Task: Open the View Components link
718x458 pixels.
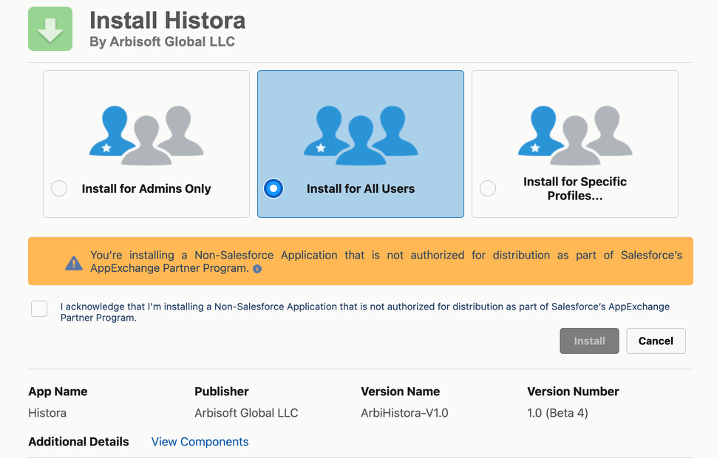Action: pyautogui.click(x=200, y=442)
